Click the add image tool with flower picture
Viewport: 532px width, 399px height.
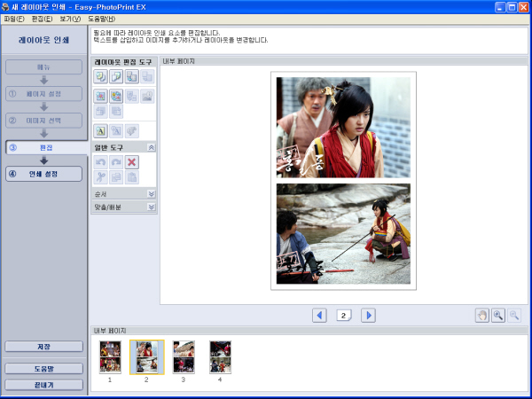pyautogui.click(x=100, y=97)
